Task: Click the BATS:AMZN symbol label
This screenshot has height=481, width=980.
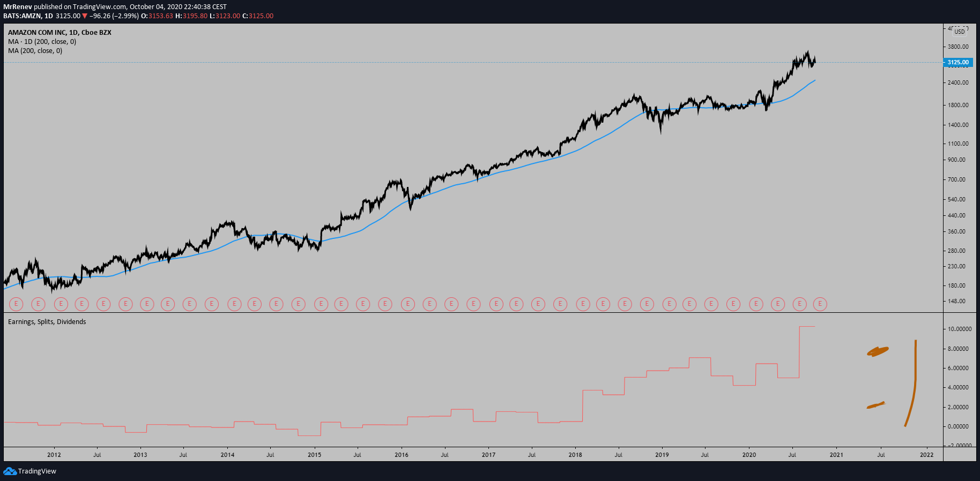Action: pos(22,16)
